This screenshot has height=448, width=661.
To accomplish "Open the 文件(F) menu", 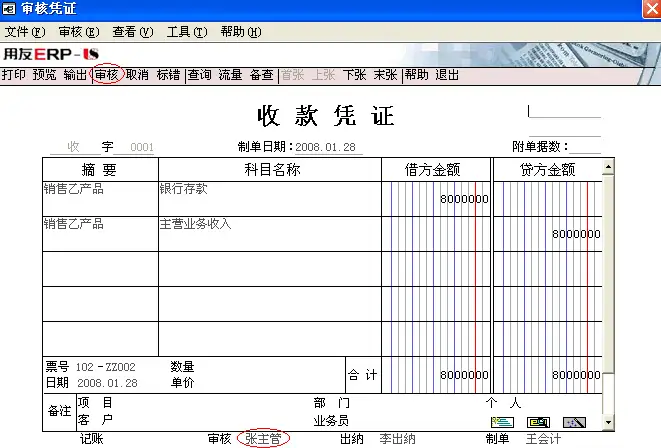I will (24, 32).
